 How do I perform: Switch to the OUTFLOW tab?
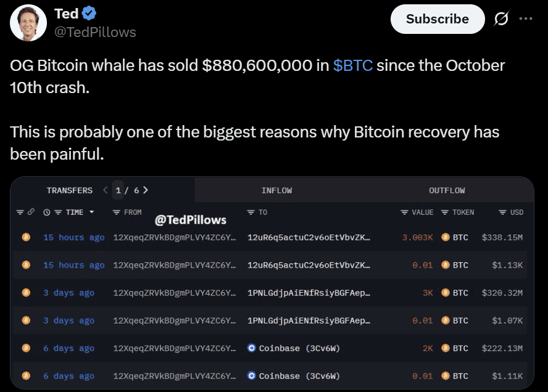click(x=447, y=190)
